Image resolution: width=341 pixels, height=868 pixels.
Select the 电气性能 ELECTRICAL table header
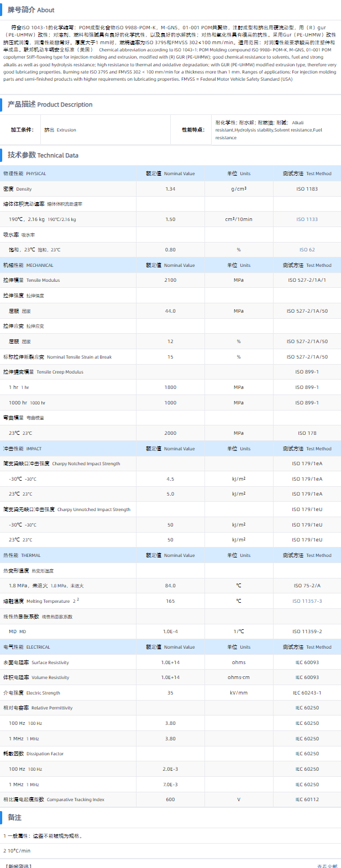point(27,647)
